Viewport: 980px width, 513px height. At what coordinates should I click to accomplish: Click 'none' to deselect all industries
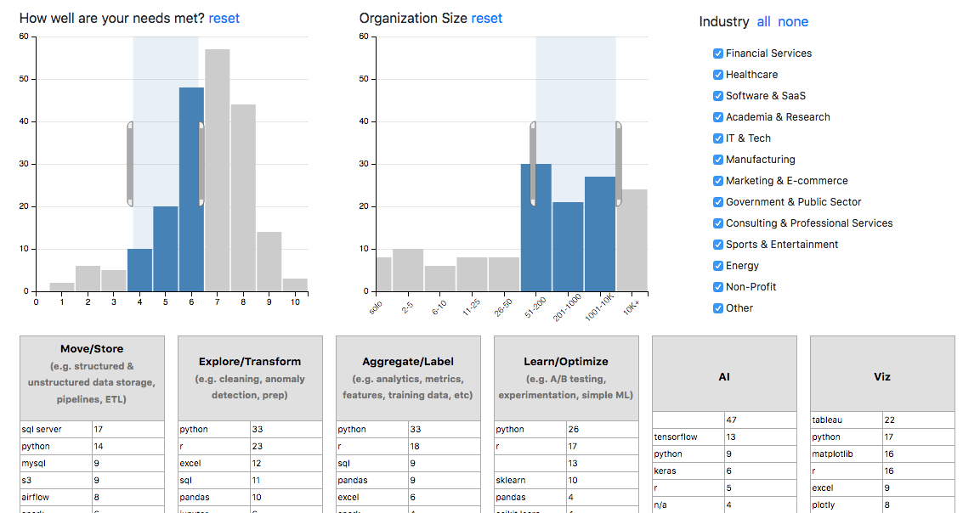click(x=793, y=22)
